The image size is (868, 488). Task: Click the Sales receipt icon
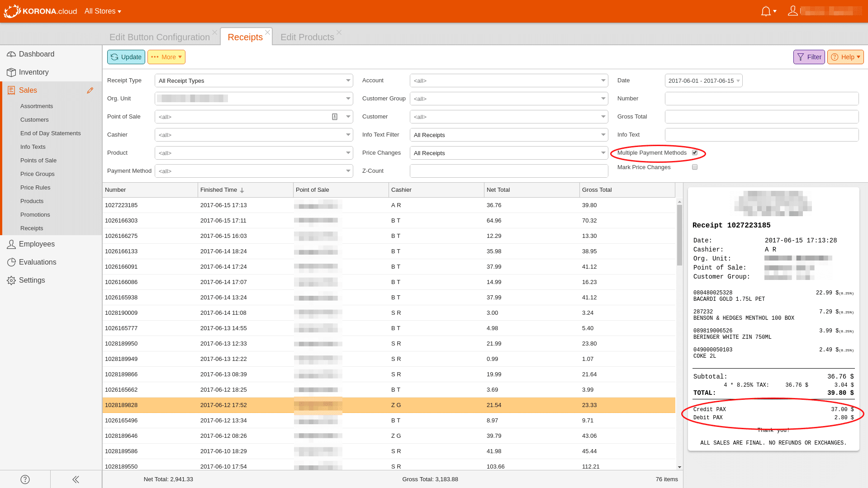coord(11,90)
